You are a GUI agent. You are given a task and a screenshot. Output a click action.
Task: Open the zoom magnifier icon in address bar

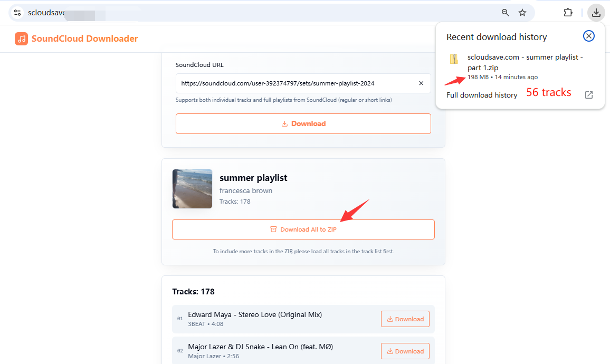coord(505,13)
